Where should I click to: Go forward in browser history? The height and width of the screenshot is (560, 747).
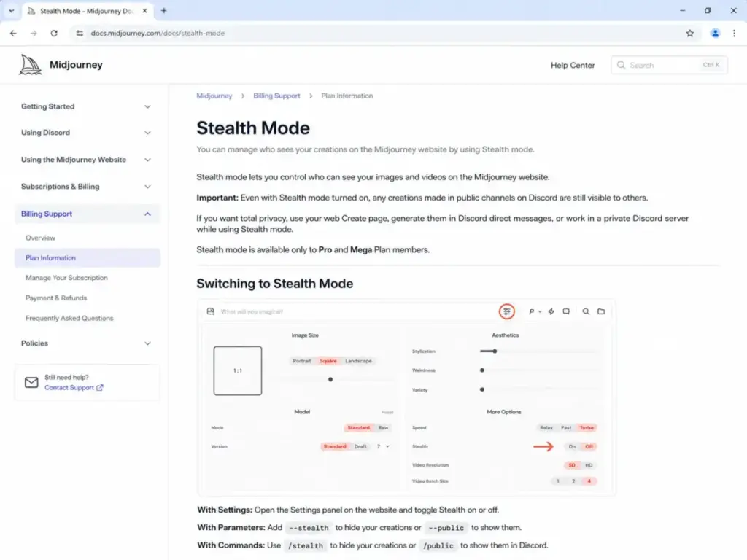coord(34,34)
